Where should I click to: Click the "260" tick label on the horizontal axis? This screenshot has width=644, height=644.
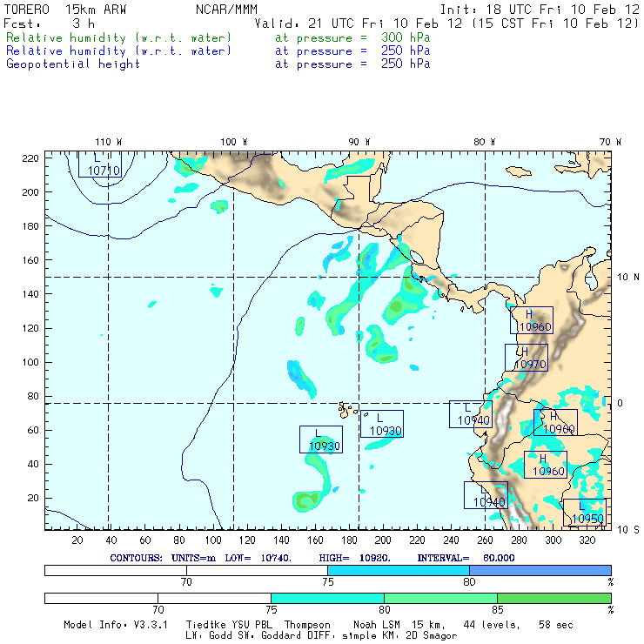click(485, 540)
